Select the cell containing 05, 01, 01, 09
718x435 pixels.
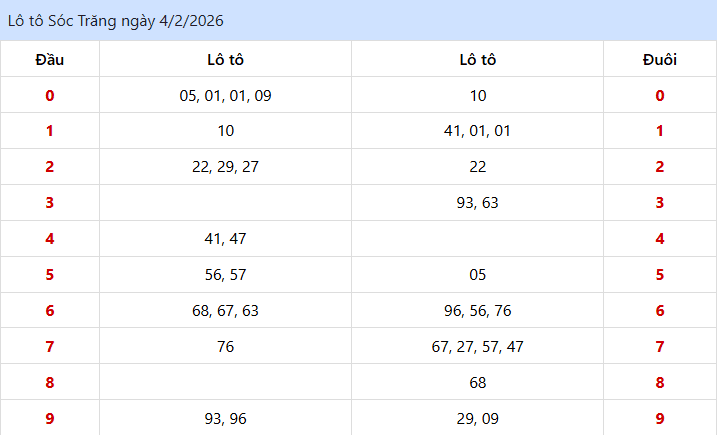[x=225, y=96]
